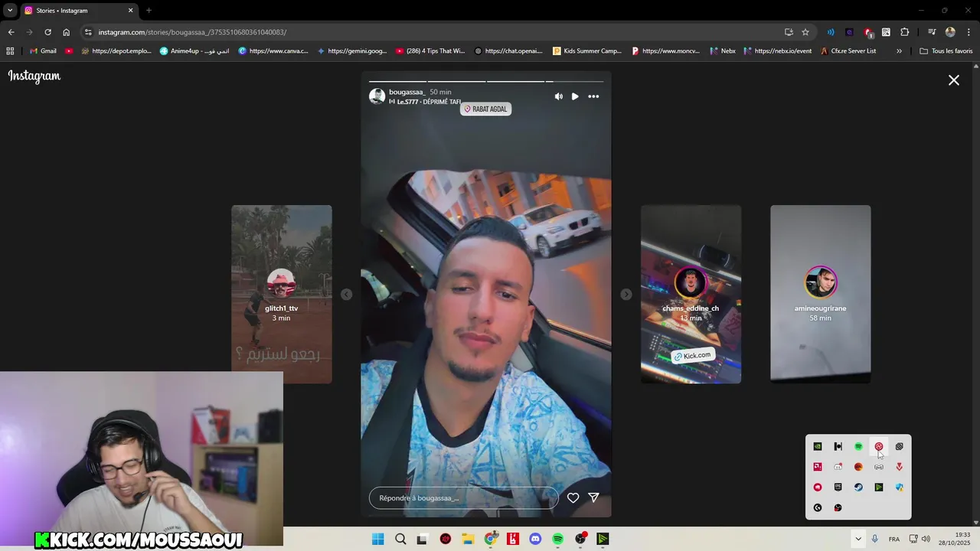980x551 pixels.
Task: Click the microphone icon in taskbar
Action: (x=874, y=539)
